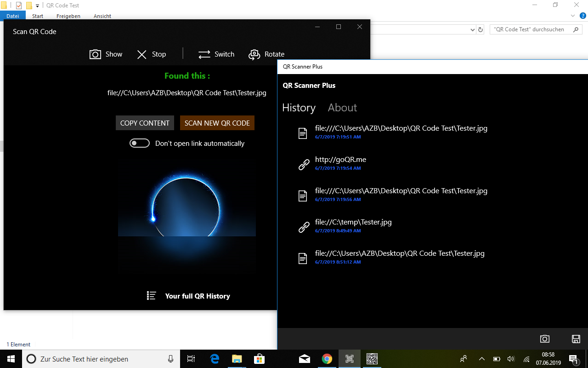Expand Explorer address bar history dropdown
Image resolution: width=588 pixels, height=368 pixels.
pos(473,29)
